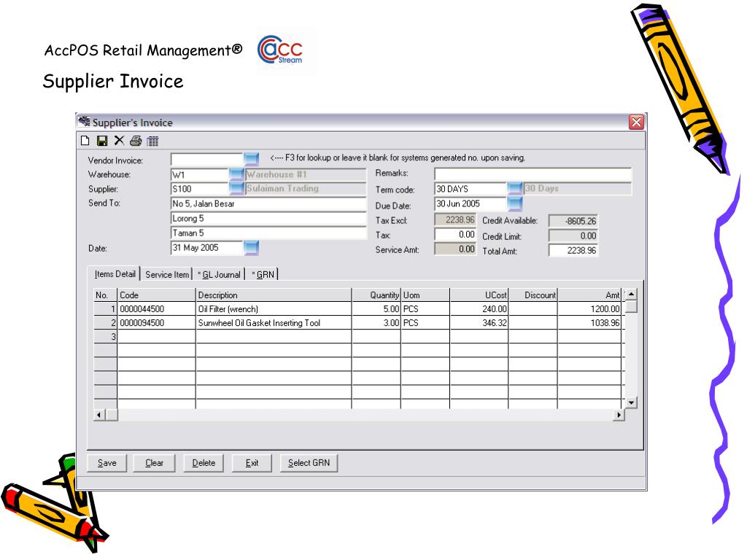The height and width of the screenshot is (560, 747).
Task: Click the Description column header
Action: tap(274, 295)
